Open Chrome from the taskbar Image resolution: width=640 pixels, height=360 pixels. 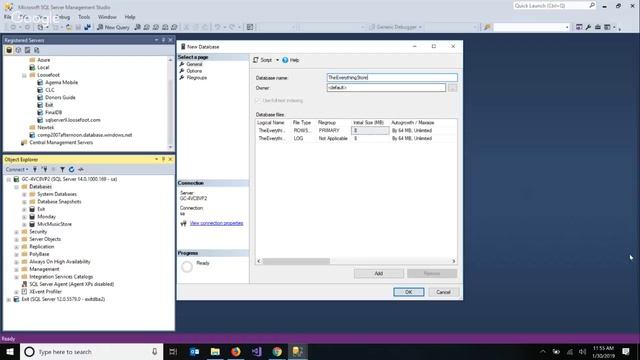277,351
